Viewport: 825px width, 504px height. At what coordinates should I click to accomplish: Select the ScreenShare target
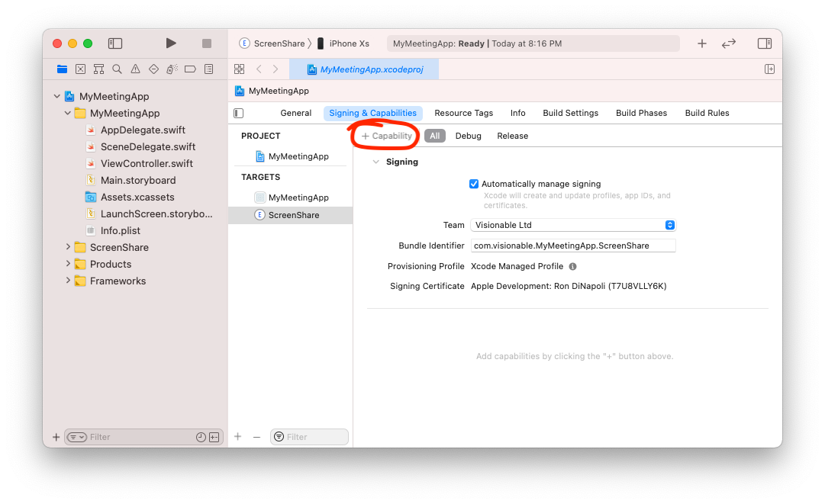(291, 215)
